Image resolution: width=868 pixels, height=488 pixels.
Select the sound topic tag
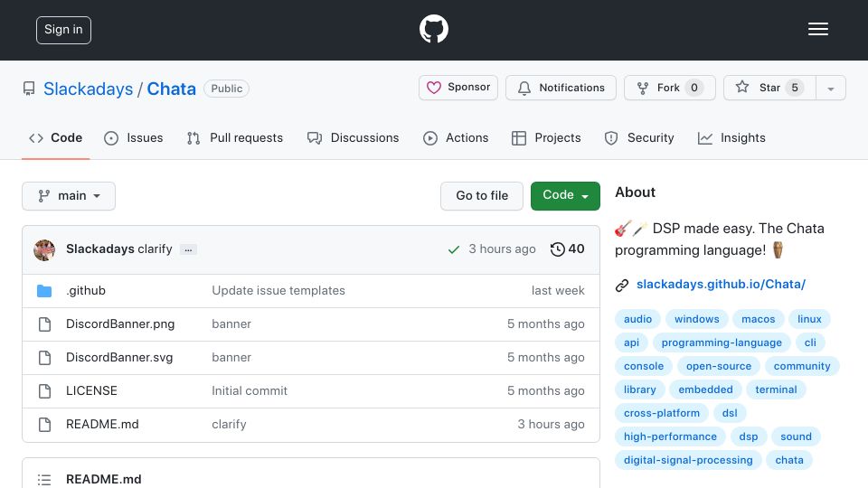pyautogui.click(x=796, y=436)
